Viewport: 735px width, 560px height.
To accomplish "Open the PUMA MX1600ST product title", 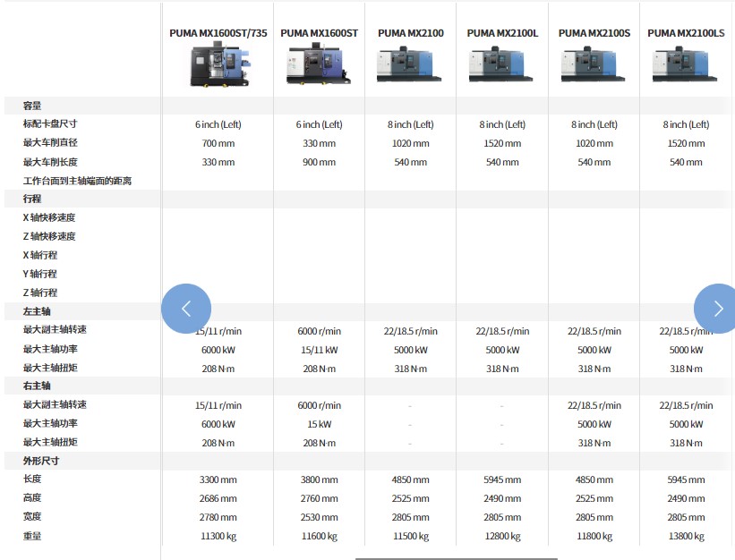I will coord(320,33).
